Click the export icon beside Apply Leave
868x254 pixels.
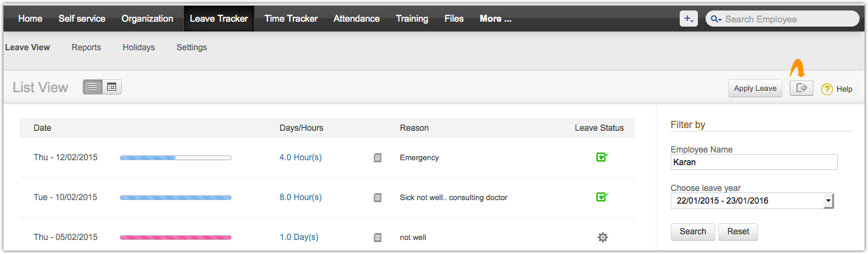[801, 88]
